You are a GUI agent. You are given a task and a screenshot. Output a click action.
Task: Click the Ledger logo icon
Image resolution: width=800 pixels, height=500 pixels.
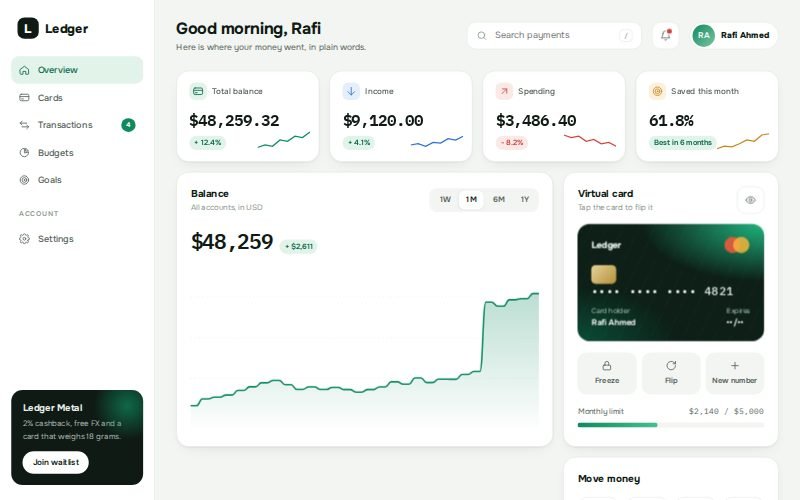pyautogui.click(x=28, y=28)
